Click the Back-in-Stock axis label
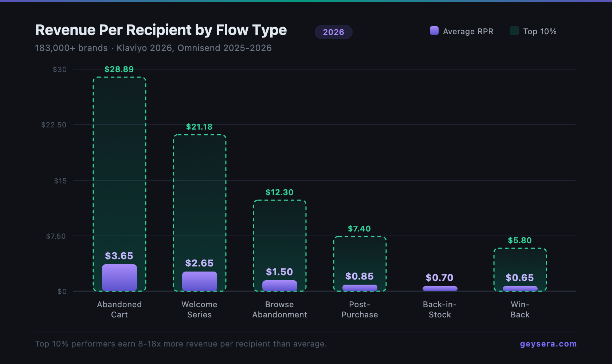The image size is (612, 364). (x=440, y=309)
